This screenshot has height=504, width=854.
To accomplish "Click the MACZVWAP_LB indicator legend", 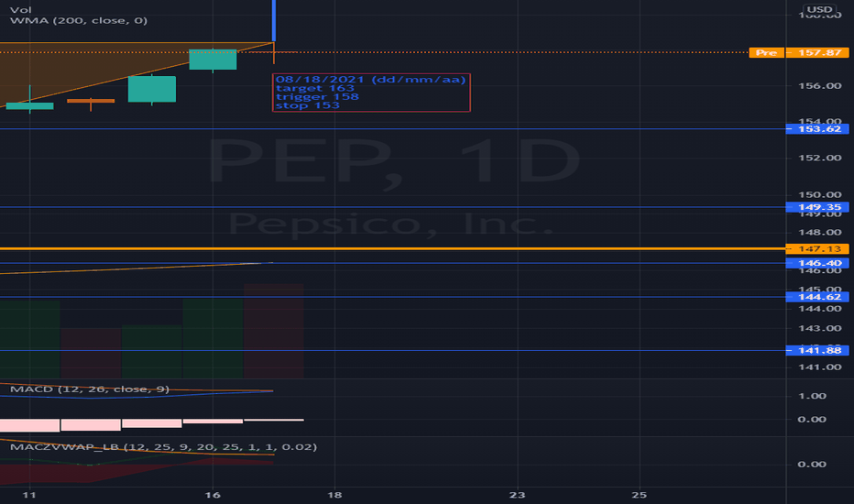I will 163,447.
